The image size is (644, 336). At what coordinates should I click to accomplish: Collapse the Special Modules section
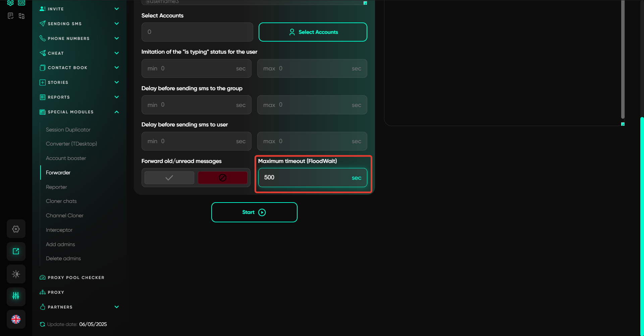click(116, 112)
